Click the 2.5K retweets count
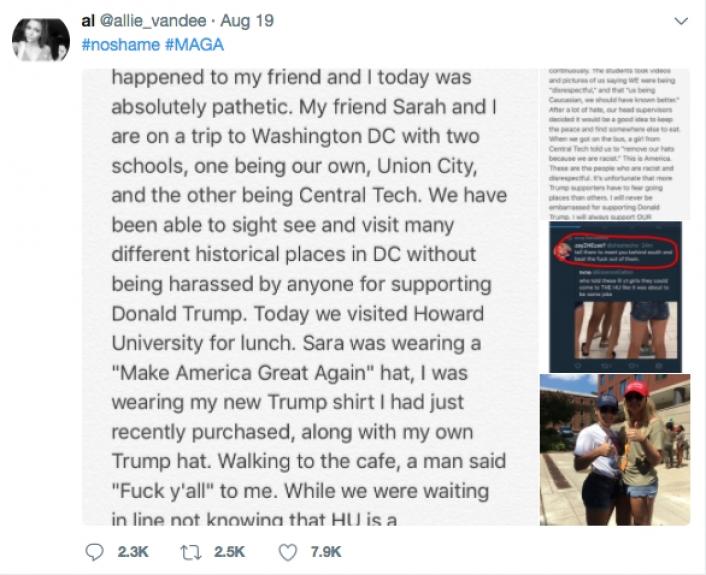 pyautogui.click(x=228, y=551)
